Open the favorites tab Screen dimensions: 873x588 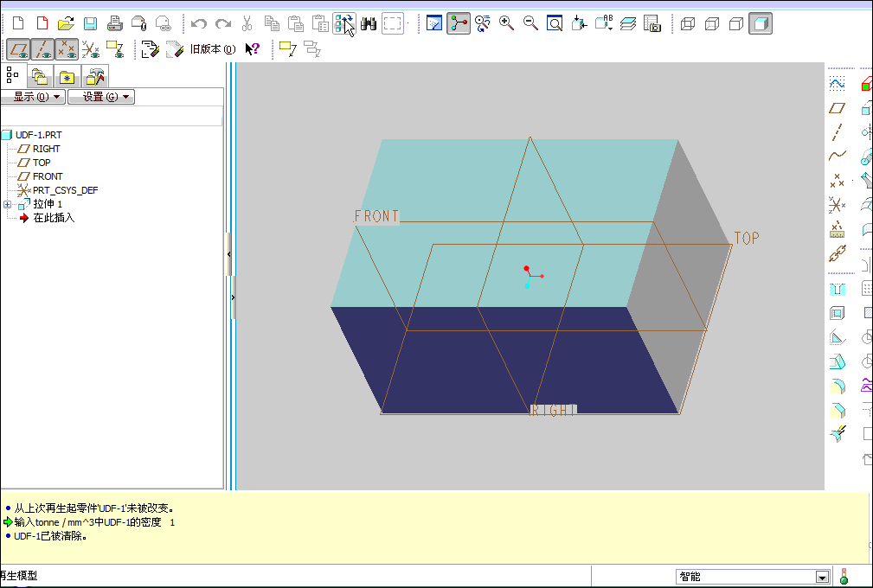[x=67, y=76]
